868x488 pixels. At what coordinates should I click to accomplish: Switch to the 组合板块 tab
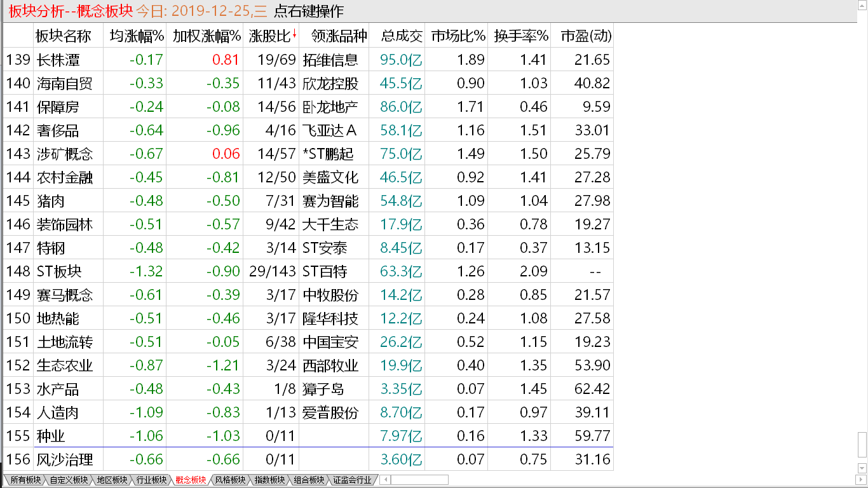tap(309, 480)
